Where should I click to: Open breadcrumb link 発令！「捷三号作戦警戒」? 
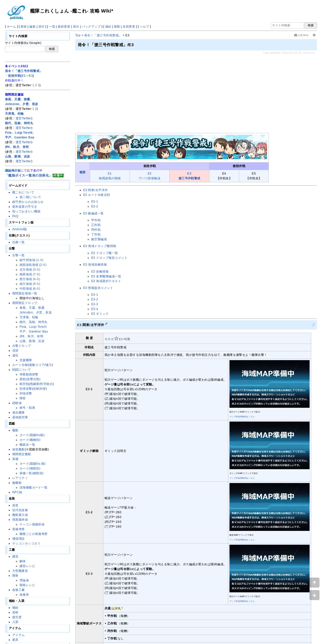point(103,35)
